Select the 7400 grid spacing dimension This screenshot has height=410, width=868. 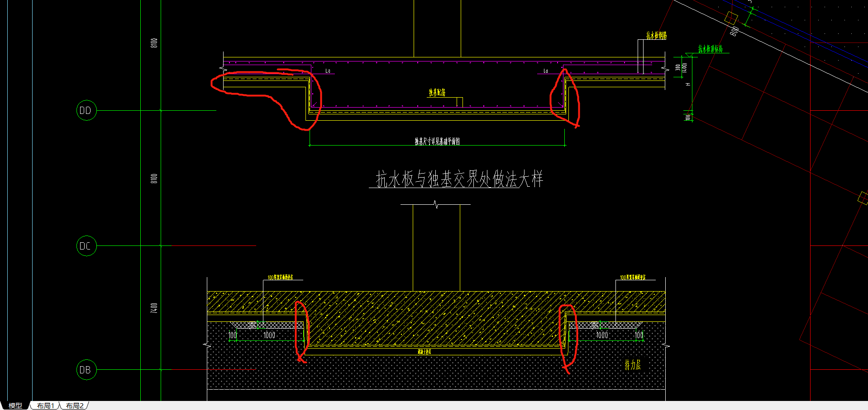click(x=154, y=308)
